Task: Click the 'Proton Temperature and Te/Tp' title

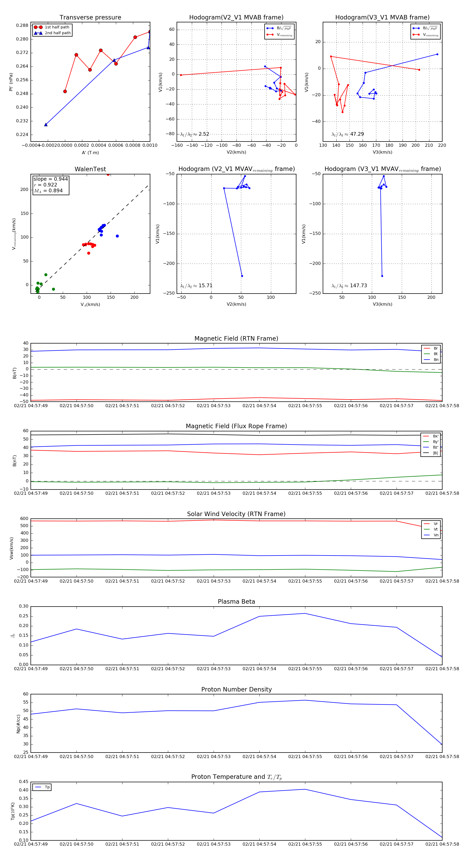Action: point(236,777)
